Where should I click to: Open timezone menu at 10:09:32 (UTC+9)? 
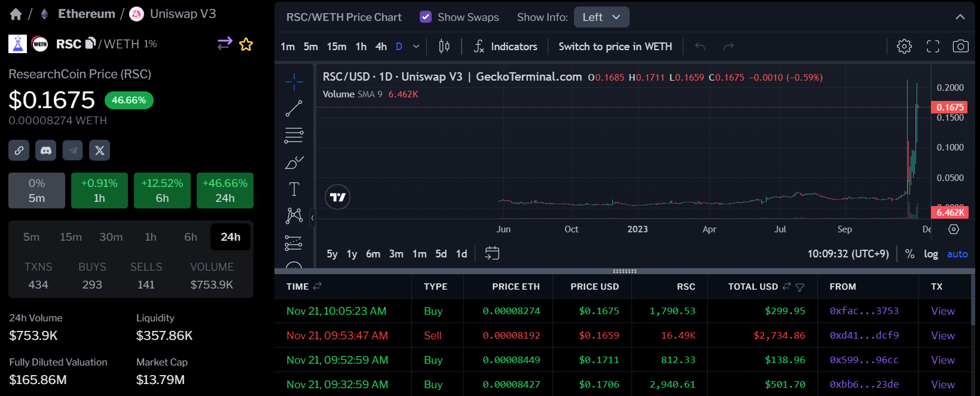(848, 254)
